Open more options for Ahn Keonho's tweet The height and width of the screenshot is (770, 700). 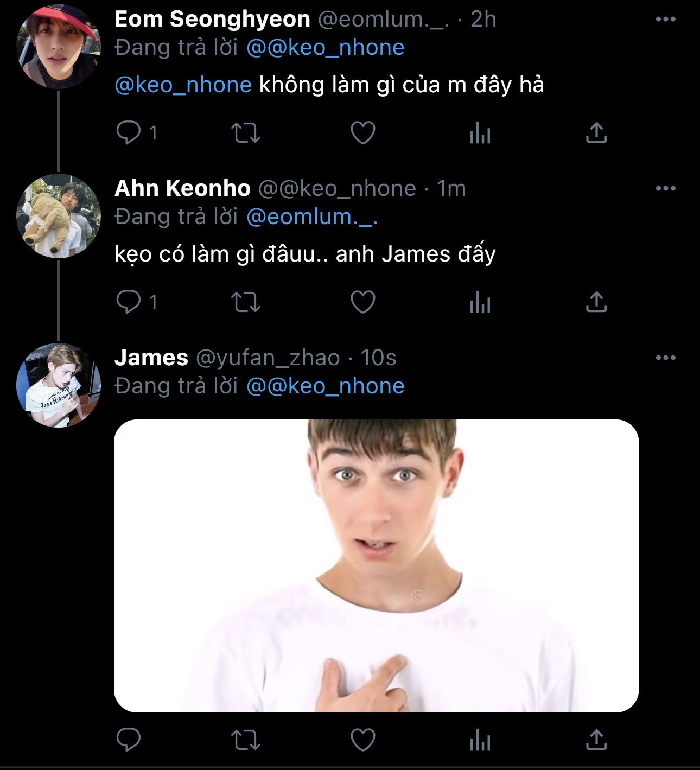point(665,189)
